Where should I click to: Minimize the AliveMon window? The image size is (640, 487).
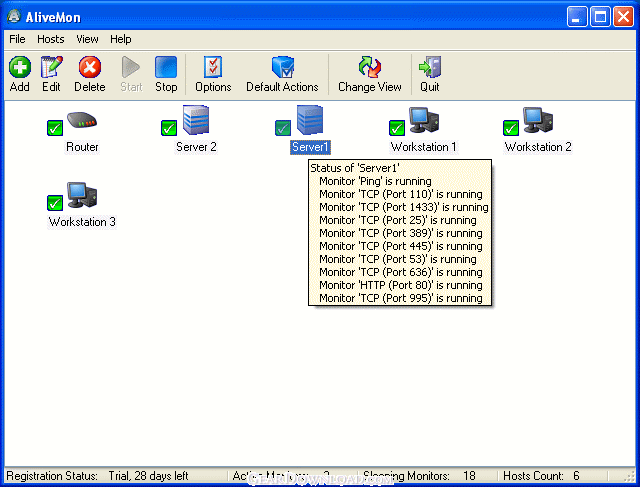(577, 17)
